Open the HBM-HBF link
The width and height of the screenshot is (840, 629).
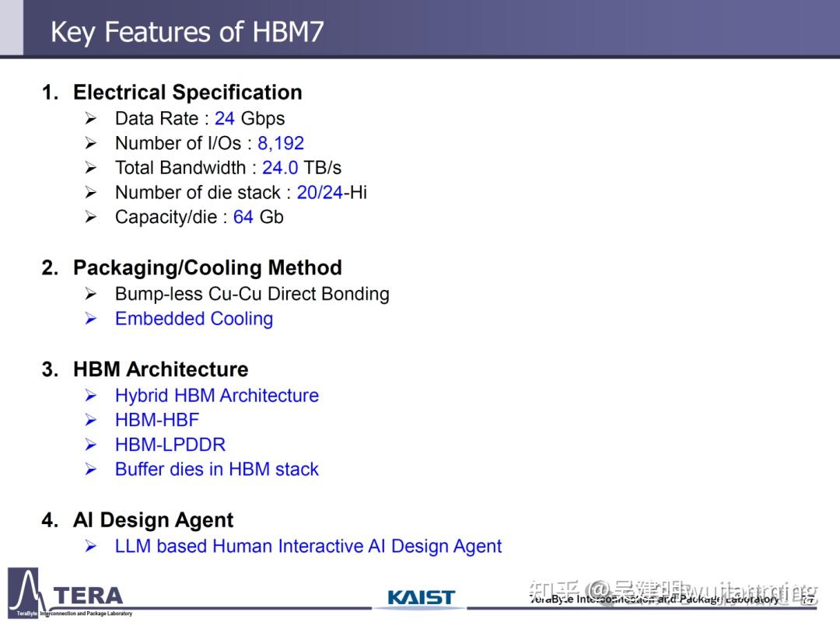[x=157, y=420]
